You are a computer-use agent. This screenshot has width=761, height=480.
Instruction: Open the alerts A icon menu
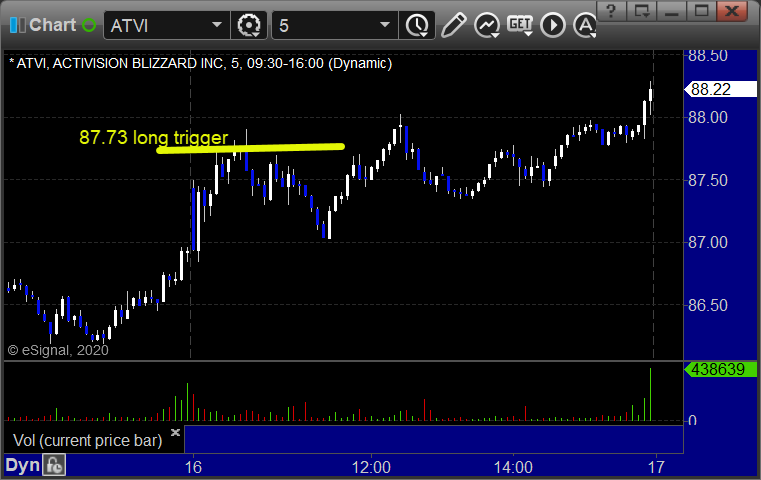tap(585, 25)
